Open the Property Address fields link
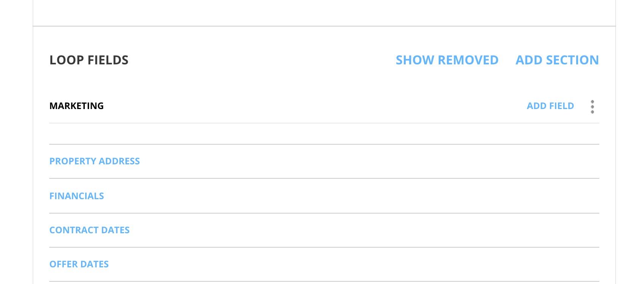 [x=94, y=161]
